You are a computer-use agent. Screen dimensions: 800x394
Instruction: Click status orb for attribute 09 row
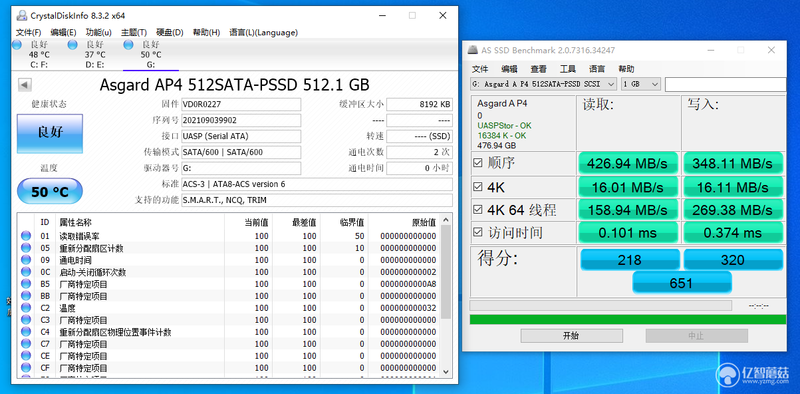click(26, 260)
